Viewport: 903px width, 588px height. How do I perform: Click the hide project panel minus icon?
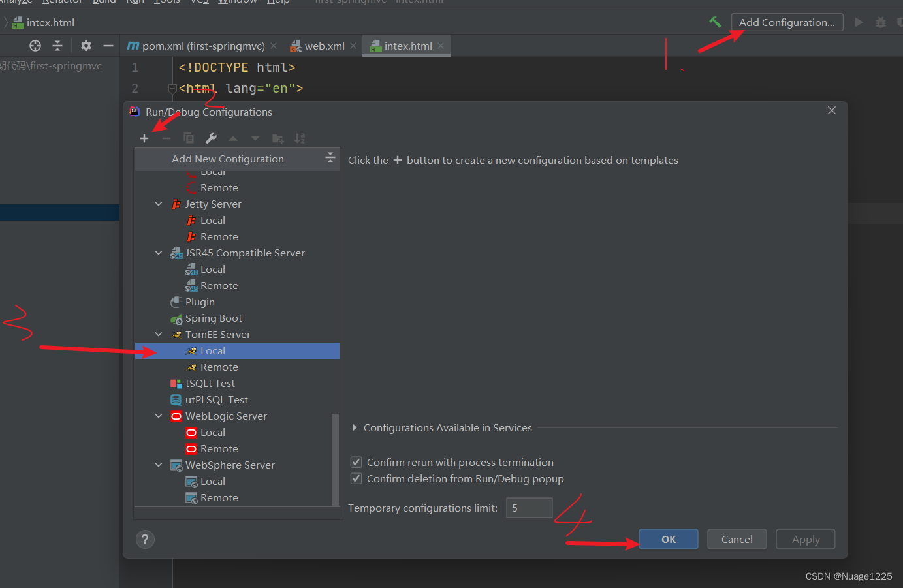tap(108, 46)
